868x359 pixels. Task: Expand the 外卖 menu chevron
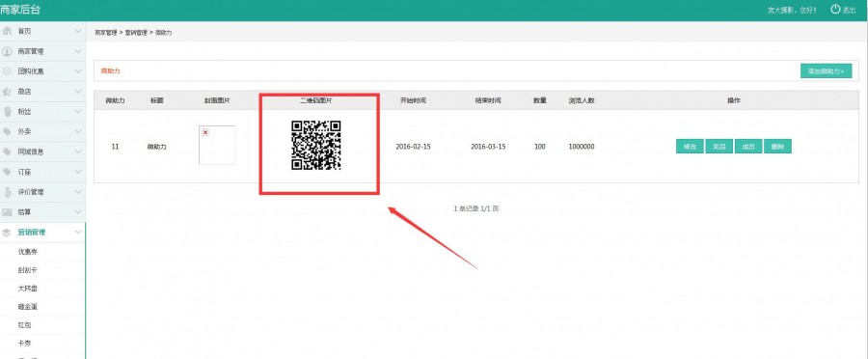point(78,132)
